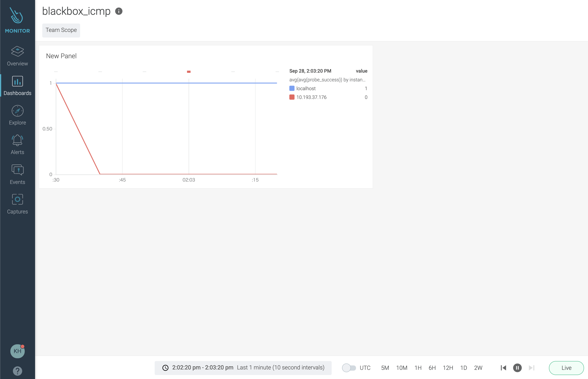This screenshot has height=379, width=588.
Task: Click the Live button
Action: coord(566,368)
